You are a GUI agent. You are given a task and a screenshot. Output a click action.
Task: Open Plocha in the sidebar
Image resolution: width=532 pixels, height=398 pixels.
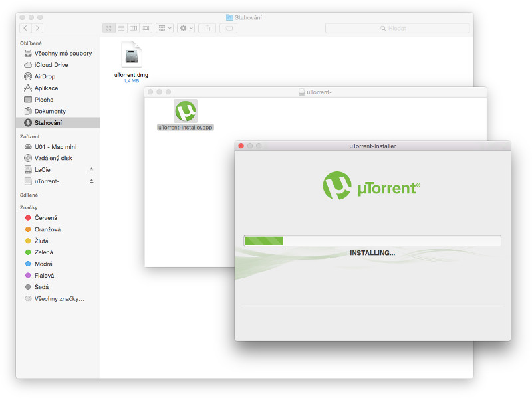point(58,100)
